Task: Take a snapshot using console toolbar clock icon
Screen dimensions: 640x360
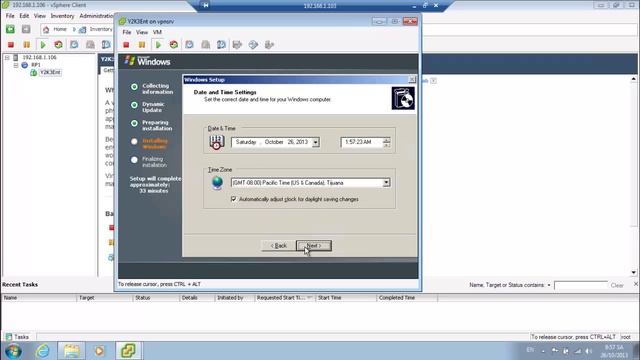Action: coord(189,45)
